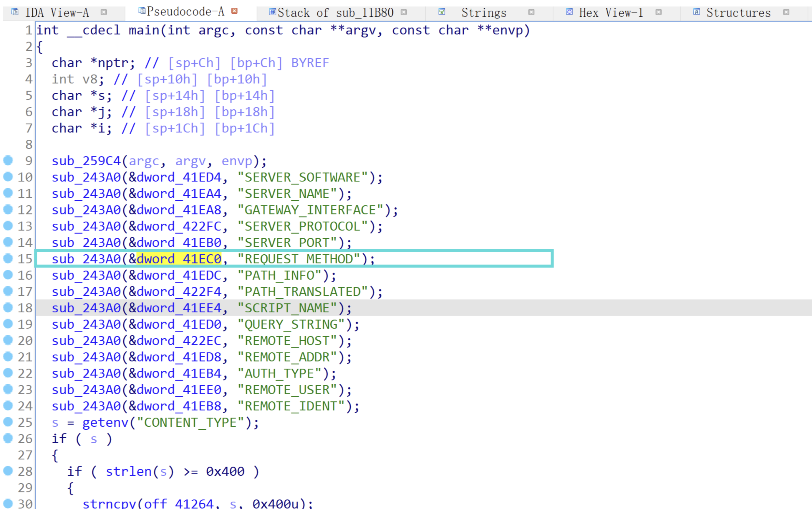Click the IDA View-A tab icon
The height and width of the screenshot is (511, 812).
(x=15, y=12)
